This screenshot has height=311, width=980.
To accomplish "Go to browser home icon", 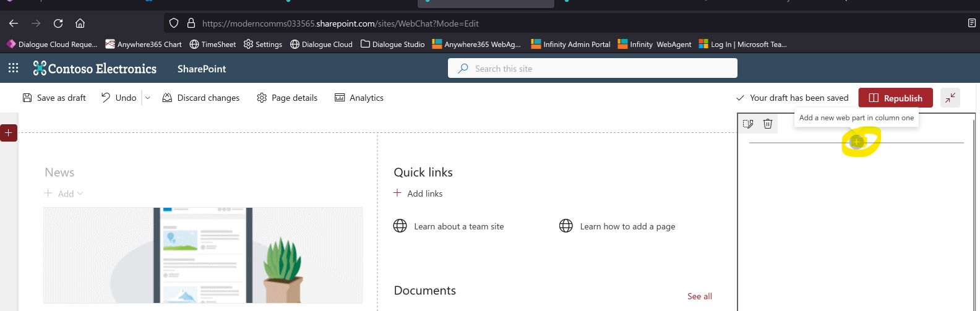I will point(80,23).
